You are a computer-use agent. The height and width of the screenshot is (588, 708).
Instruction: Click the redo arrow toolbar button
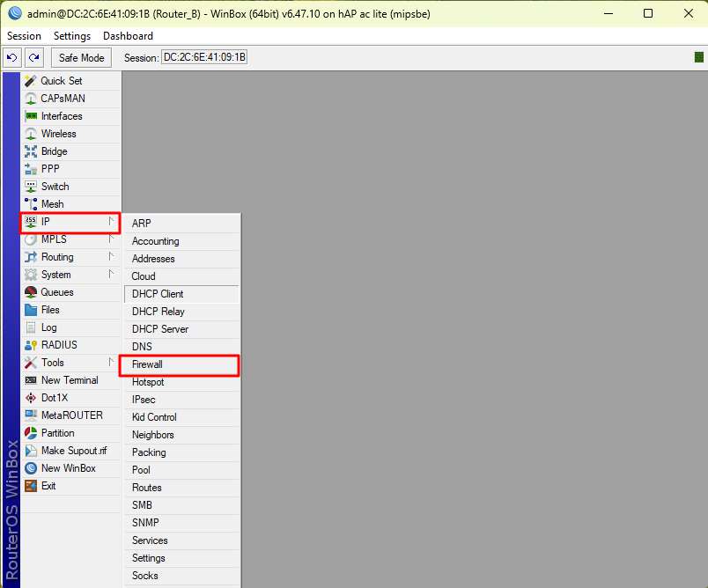(33, 57)
